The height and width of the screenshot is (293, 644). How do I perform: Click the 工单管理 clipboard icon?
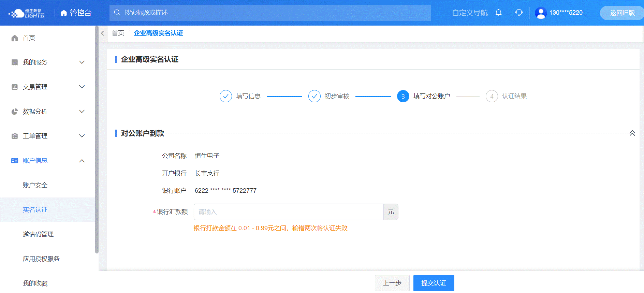15,136
